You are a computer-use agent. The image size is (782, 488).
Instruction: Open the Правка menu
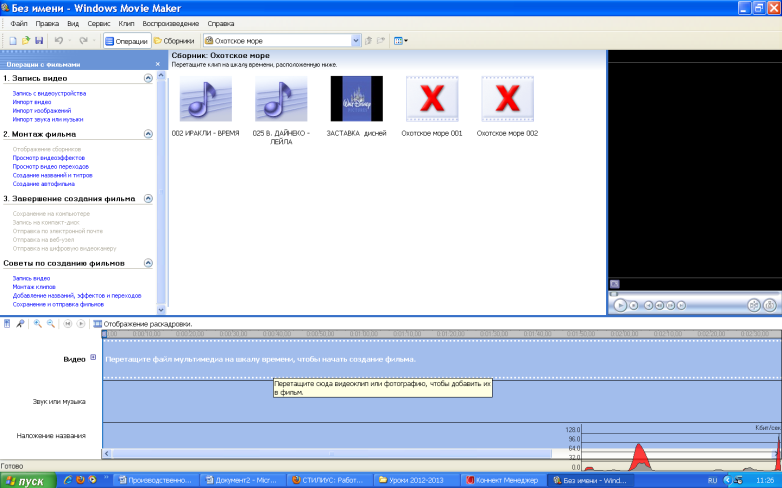[47, 23]
